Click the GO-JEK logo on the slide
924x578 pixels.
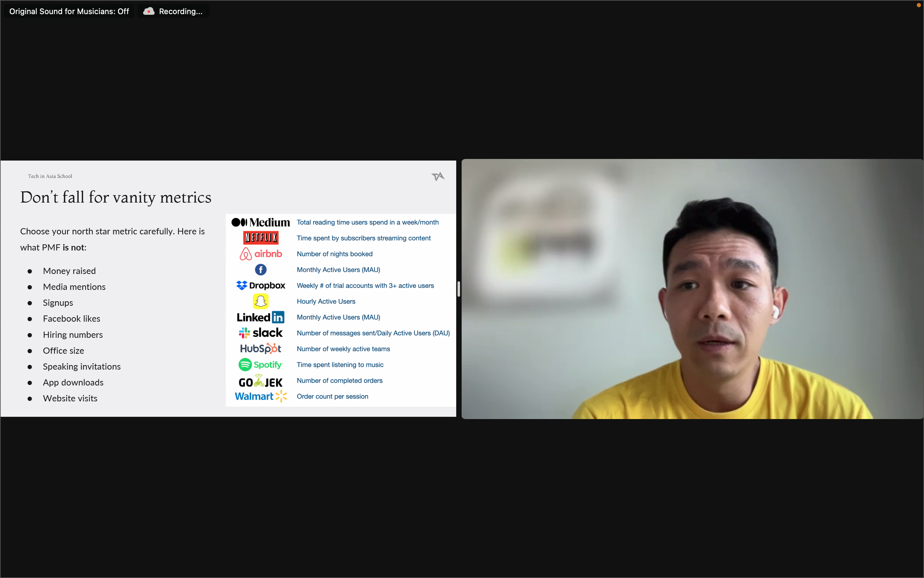click(x=261, y=381)
